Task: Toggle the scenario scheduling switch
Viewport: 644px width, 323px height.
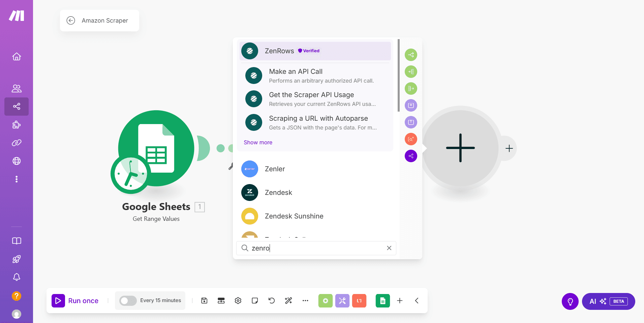Action: [x=128, y=301]
